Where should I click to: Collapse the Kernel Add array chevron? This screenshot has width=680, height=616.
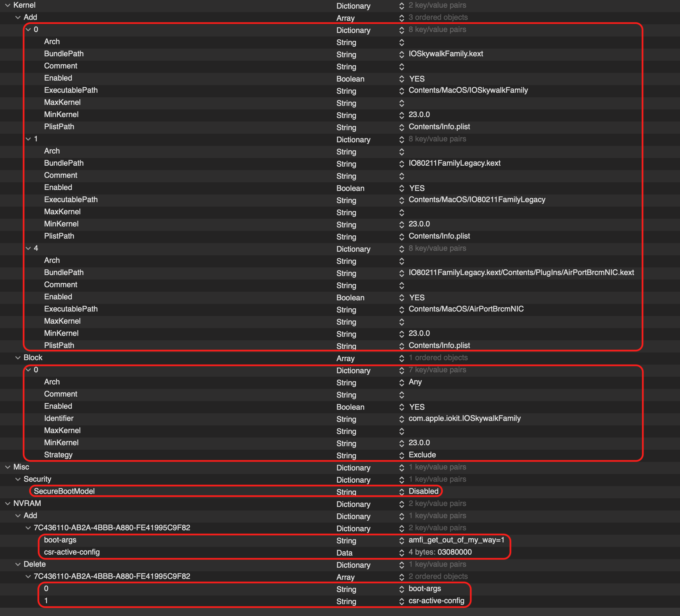tap(18, 18)
